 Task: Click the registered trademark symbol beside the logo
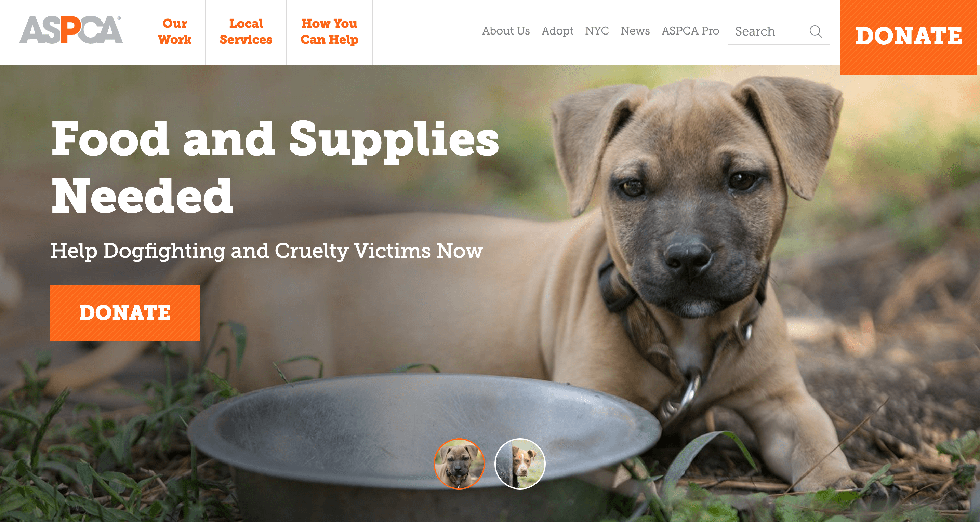119,18
